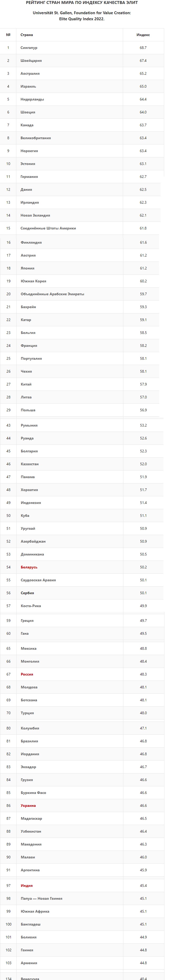Click the highlighted Индия entry

[27, 885]
